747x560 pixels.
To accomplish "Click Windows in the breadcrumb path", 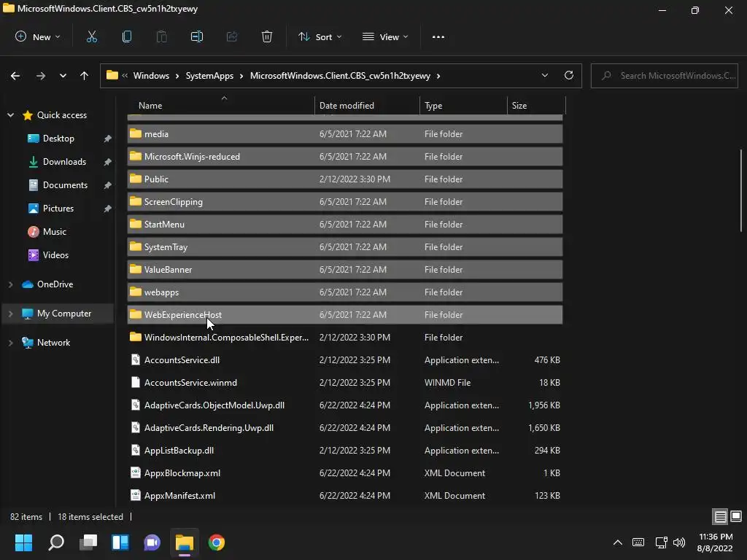I will [151, 76].
